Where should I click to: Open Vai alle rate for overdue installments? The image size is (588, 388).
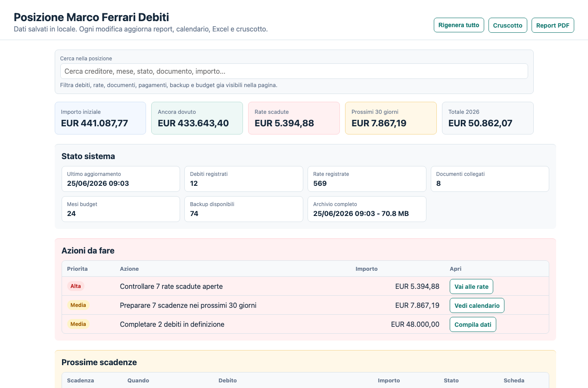pyautogui.click(x=471, y=286)
